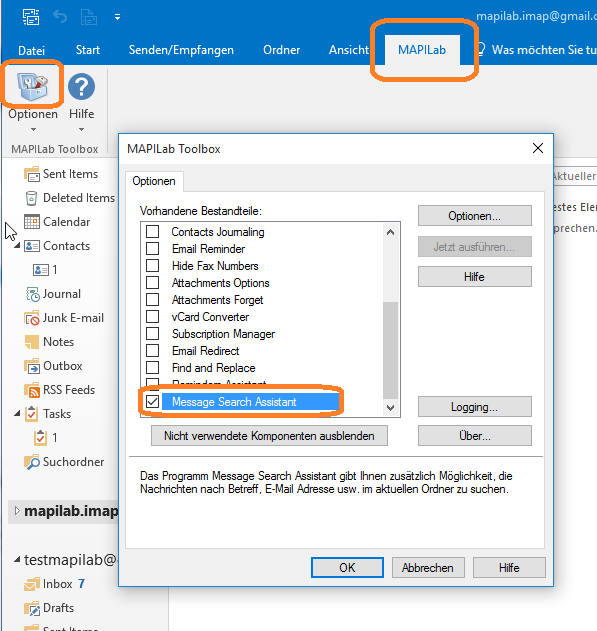Enable the Hide Fax Numbers checkbox
597x631 pixels.
pyautogui.click(x=152, y=266)
